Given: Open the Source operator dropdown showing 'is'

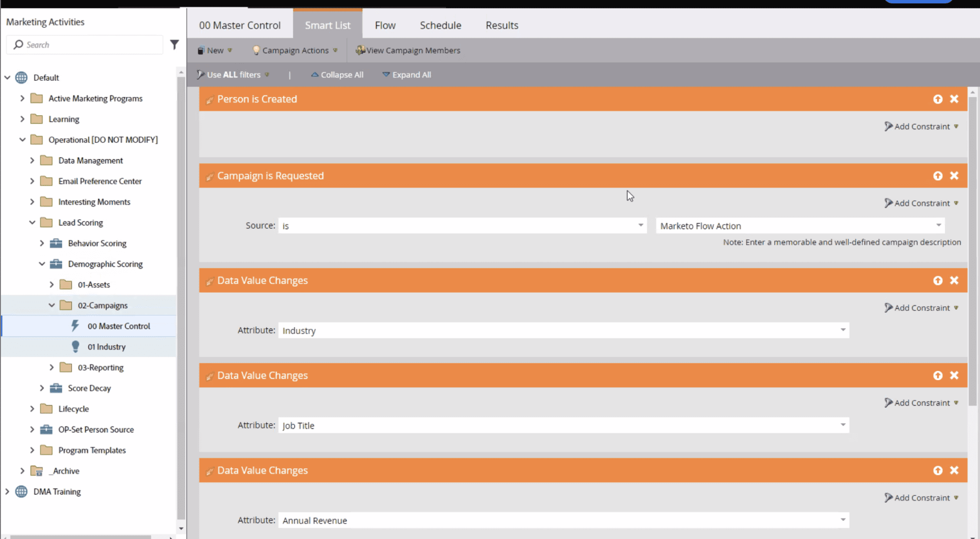Looking at the screenshot, I should click(x=640, y=225).
